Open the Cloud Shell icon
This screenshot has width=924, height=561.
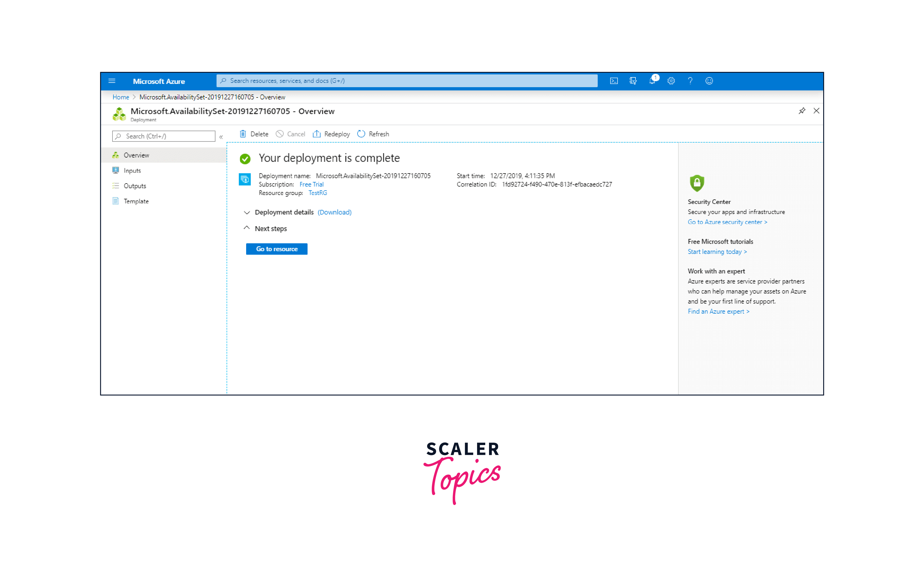(x=613, y=81)
